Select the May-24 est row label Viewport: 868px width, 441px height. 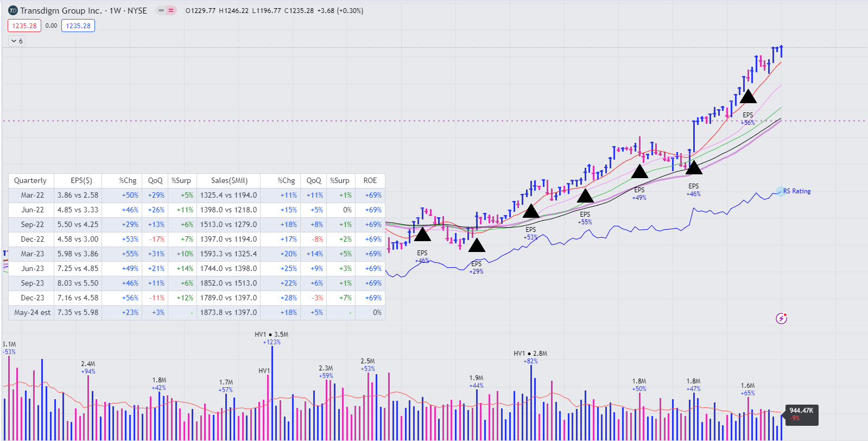32,312
